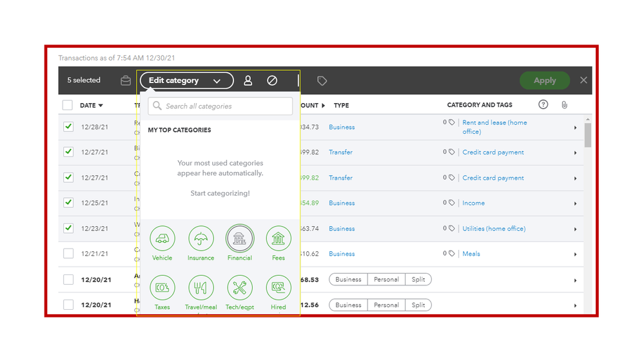The image size is (644, 362).
Task: Click Business type in 12/28/21 row
Action: point(342,127)
